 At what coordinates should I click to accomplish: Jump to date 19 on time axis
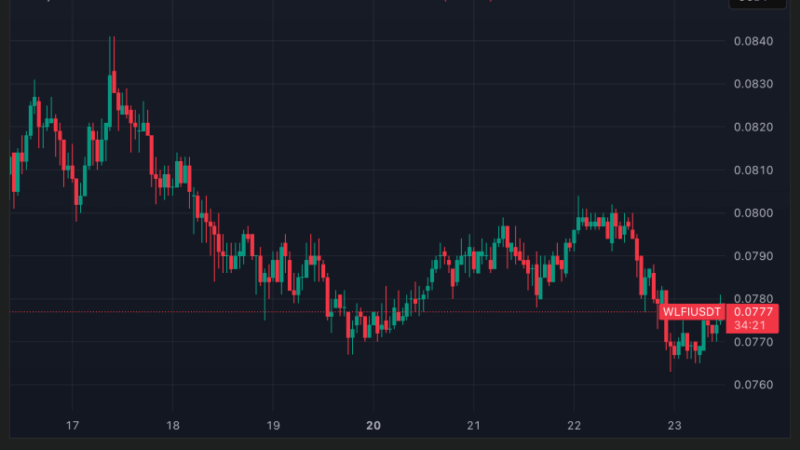click(x=272, y=425)
